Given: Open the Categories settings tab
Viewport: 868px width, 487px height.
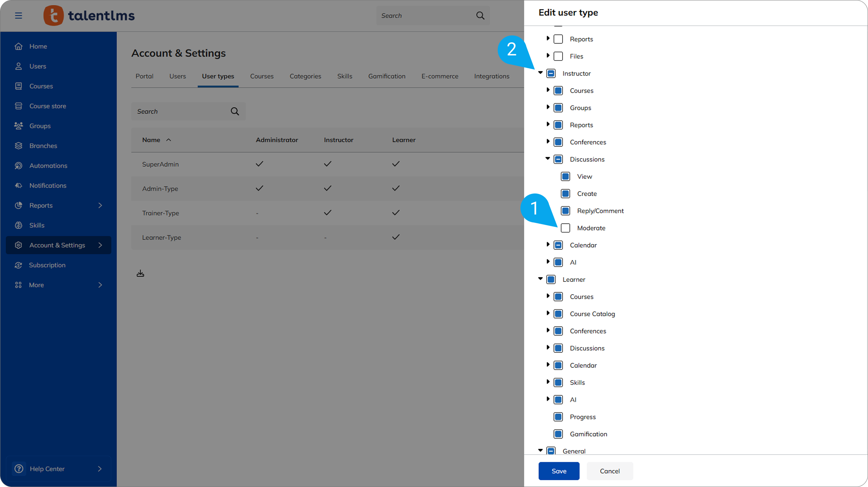Looking at the screenshot, I should (x=305, y=76).
